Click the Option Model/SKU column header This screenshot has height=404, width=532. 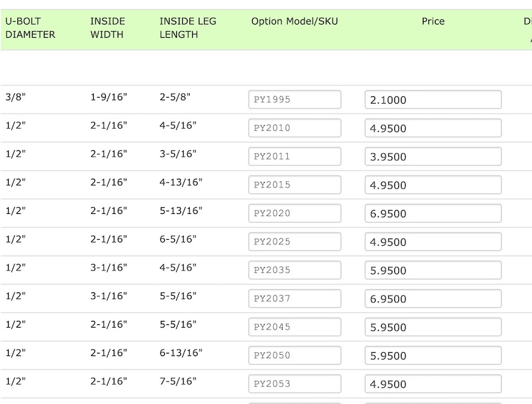point(295,21)
